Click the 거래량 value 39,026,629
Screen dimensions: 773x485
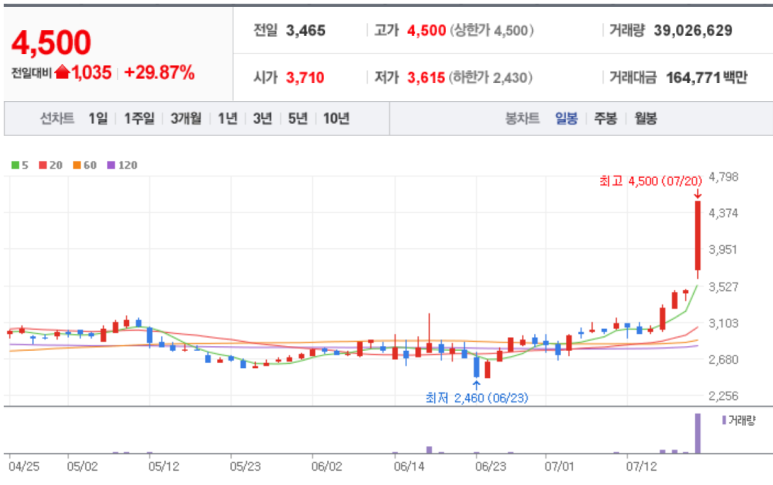click(x=693, y=31)
